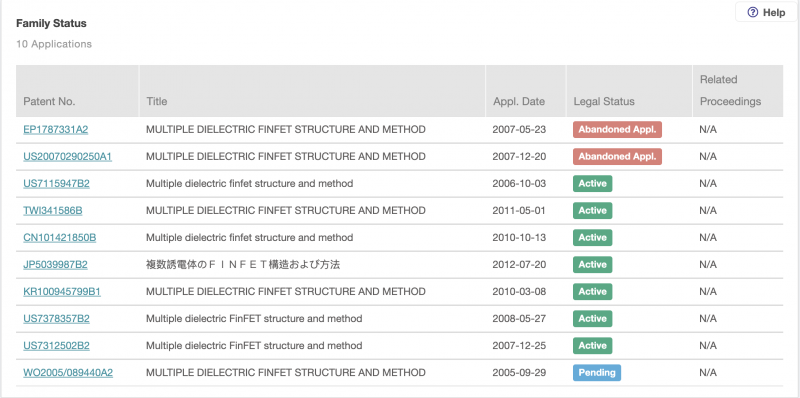Open patent link US7312502B2

click(x=56, y=346)
